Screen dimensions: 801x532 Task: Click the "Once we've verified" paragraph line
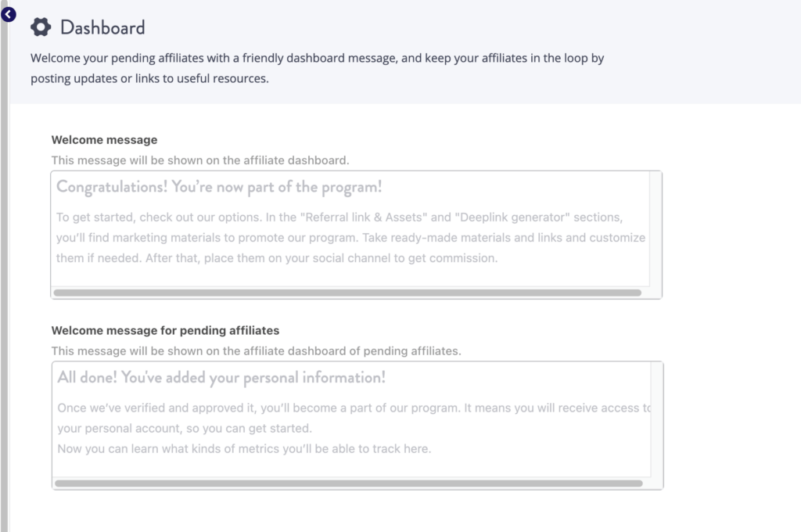(x=354, y=408)
